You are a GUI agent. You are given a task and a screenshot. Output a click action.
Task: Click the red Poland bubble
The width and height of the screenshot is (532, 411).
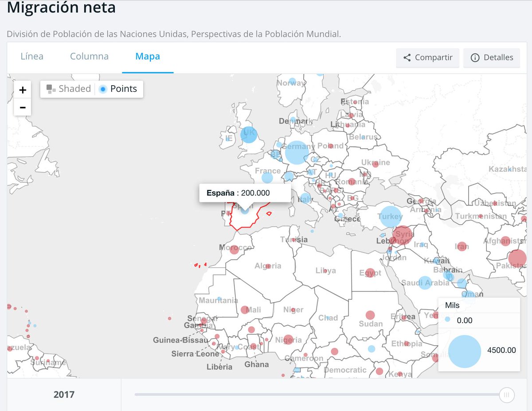point(330,146)
